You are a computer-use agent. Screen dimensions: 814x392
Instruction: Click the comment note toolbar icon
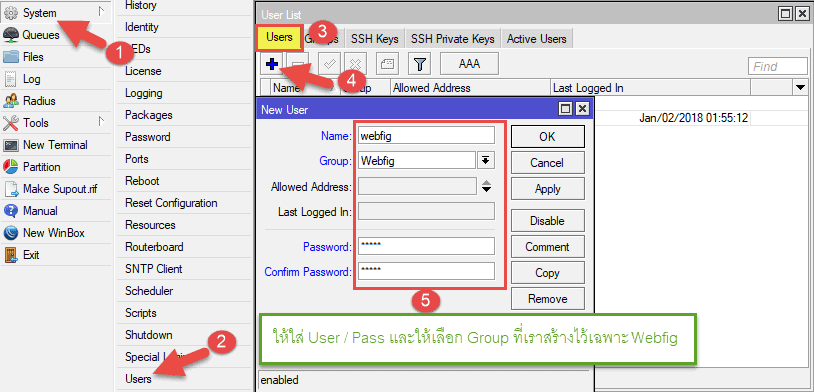point(387,64)
